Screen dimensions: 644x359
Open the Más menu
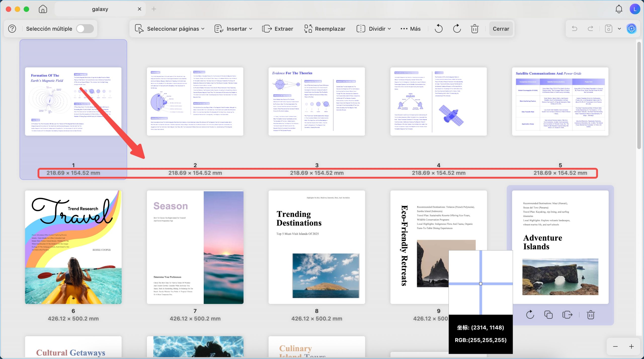click(x=410, y=28)
